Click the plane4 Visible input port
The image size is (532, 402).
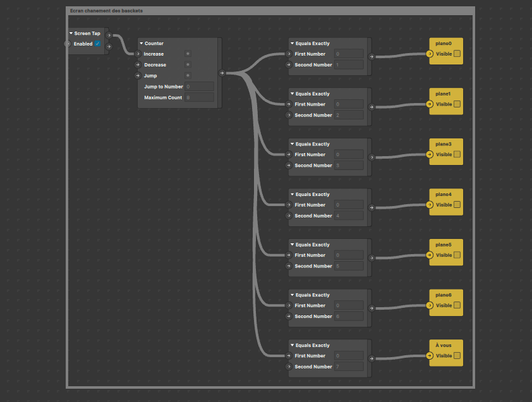coord(430,205)
